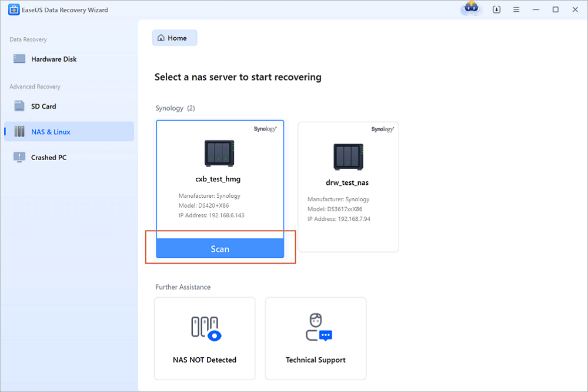Select Hardware Disk in sidebar
The width and height of the screenshot is (588, 392).
click(69, 59)
